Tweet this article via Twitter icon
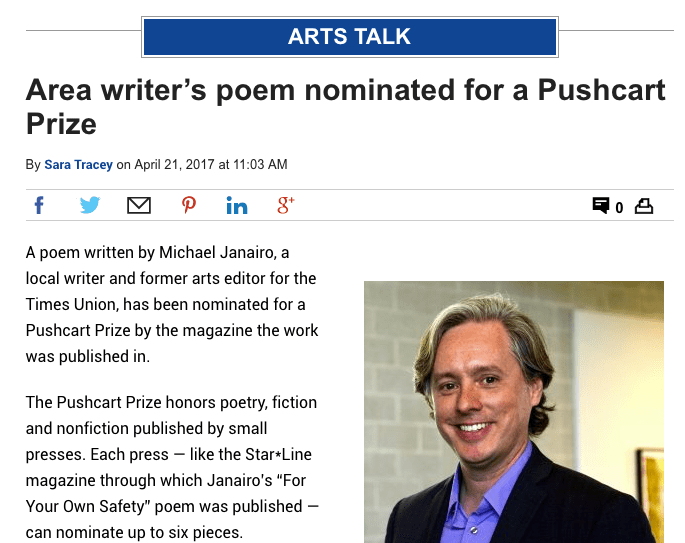The width and height of the screenshot is (685, 543). (90, 206)
